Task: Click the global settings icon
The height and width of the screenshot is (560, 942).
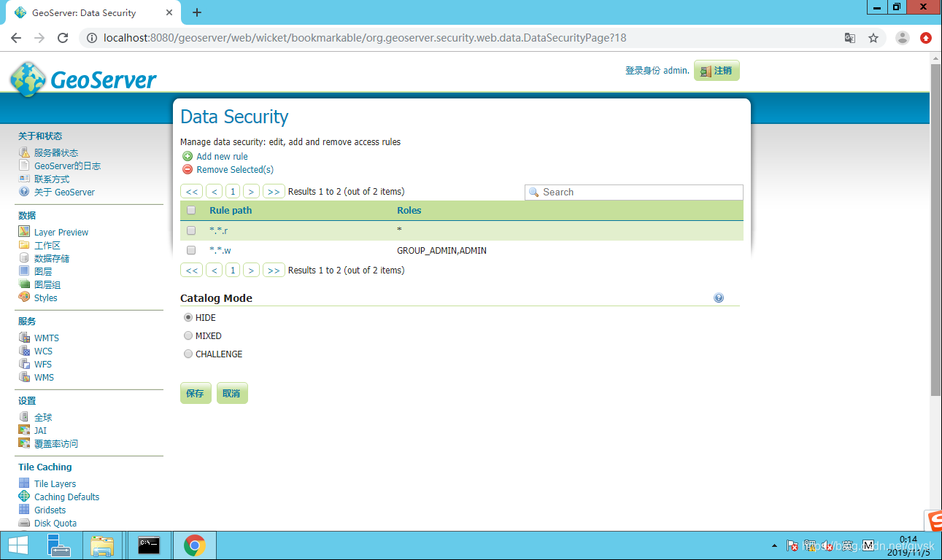Action: [24, 417]
